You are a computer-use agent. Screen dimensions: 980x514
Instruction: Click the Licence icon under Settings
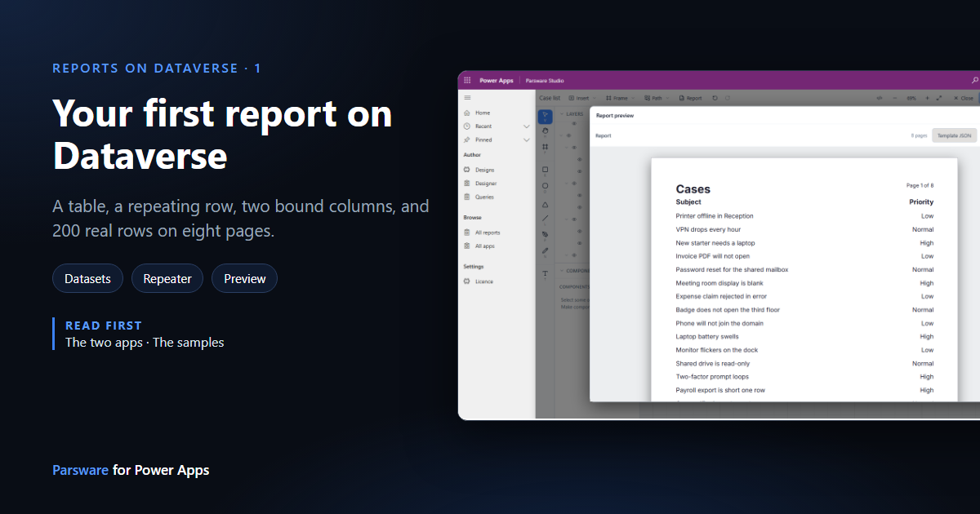point(467,281)
